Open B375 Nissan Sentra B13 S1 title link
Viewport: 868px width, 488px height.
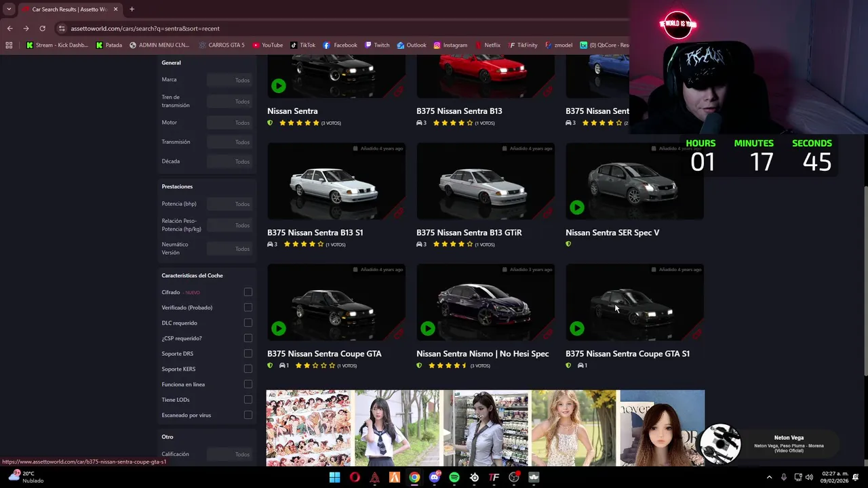[315, 232]
